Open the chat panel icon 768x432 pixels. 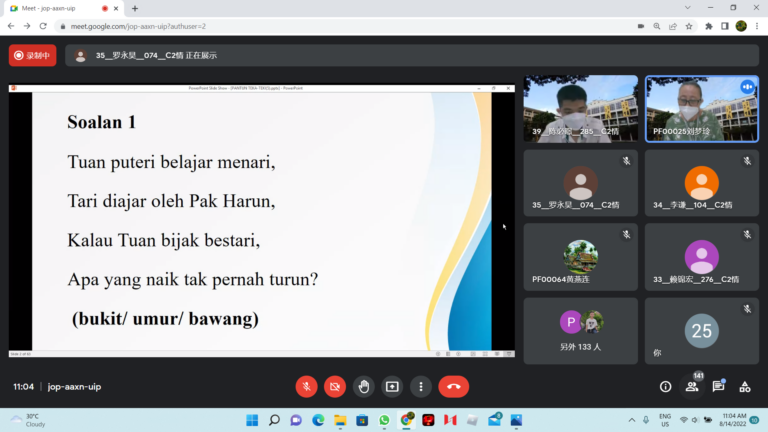coord(718,386)
